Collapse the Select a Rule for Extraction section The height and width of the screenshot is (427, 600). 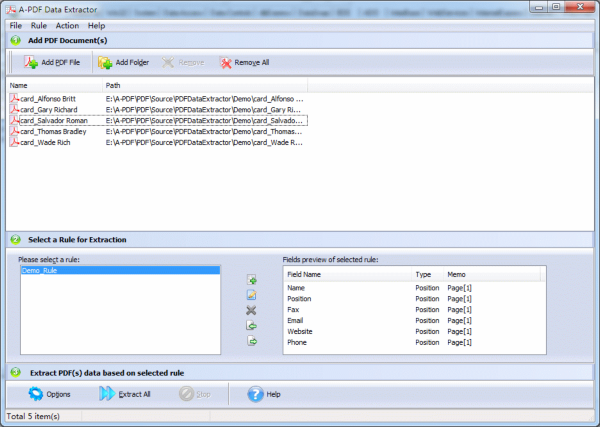pos(15,240)
